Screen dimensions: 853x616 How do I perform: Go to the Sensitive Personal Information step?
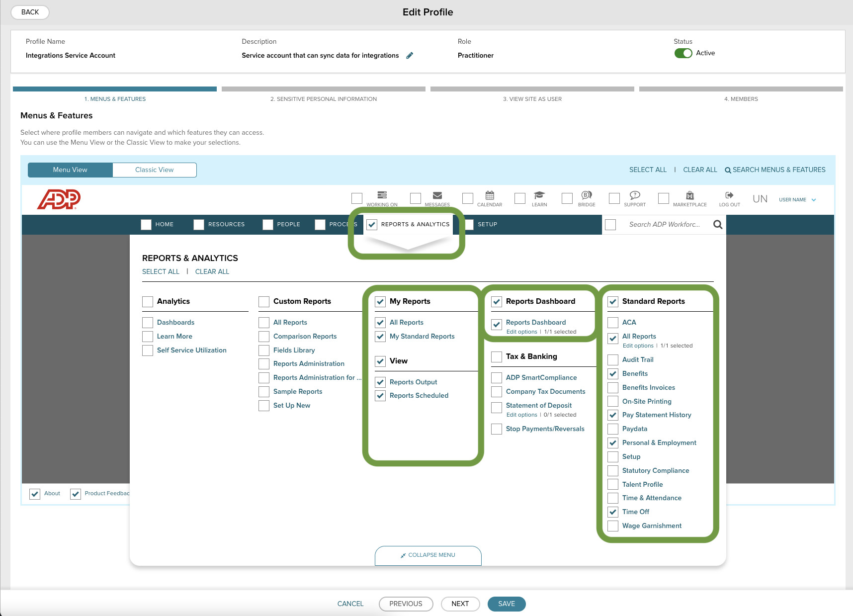[x=324, y=98]
